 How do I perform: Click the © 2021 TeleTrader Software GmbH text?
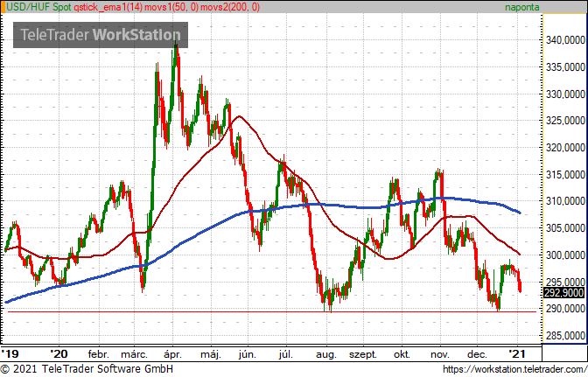click(87, 369)
